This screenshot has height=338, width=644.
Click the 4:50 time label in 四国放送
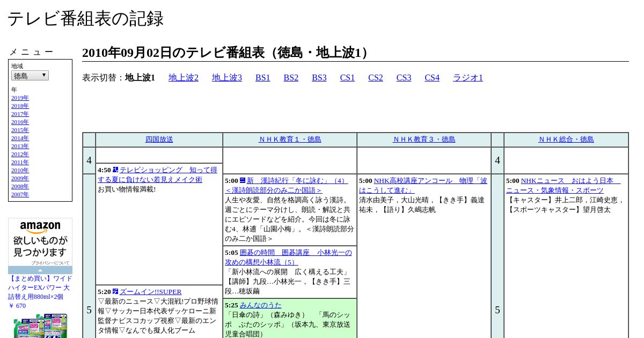[x=104, y=170]
